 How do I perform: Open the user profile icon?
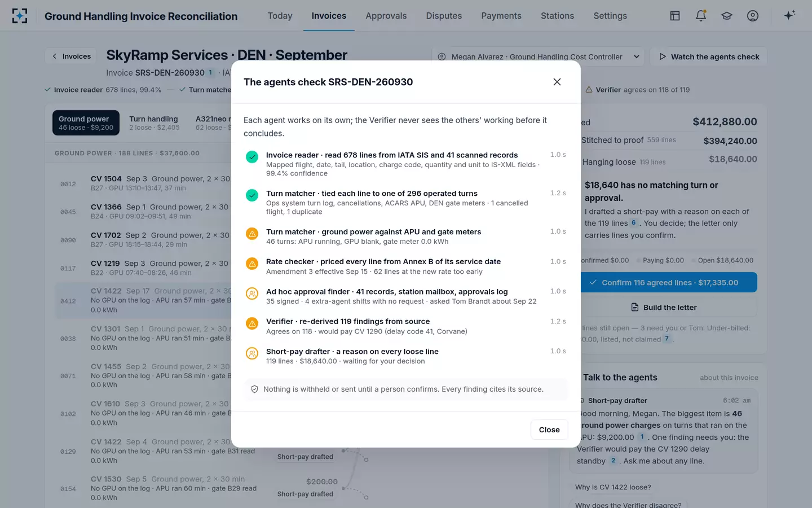tap(753, 16)
